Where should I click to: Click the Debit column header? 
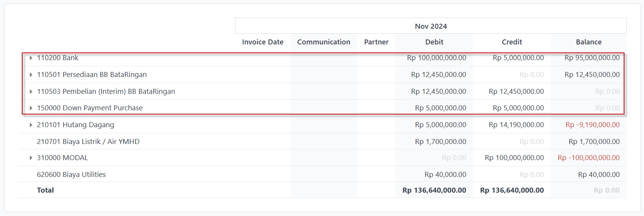[434, 42]
